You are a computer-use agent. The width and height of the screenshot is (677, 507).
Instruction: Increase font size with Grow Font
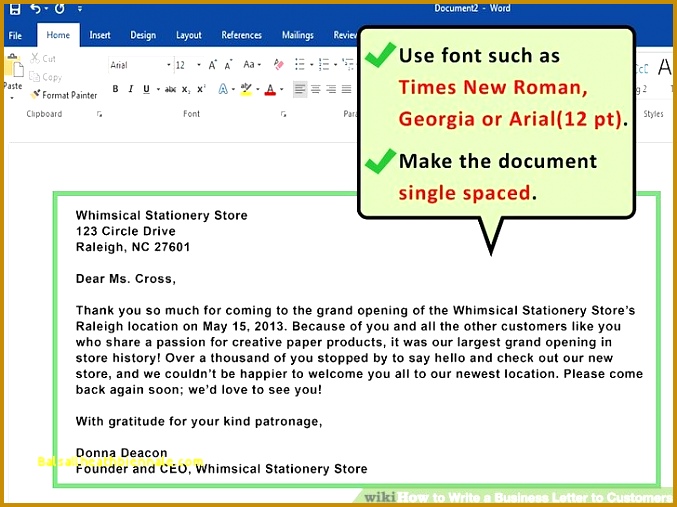pos(212,65)
